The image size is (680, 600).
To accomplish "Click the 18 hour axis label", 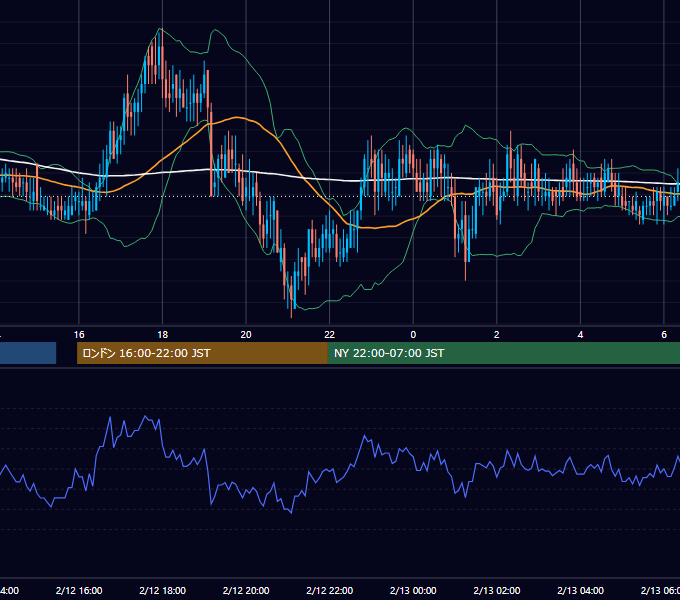I will pos(163,335).
